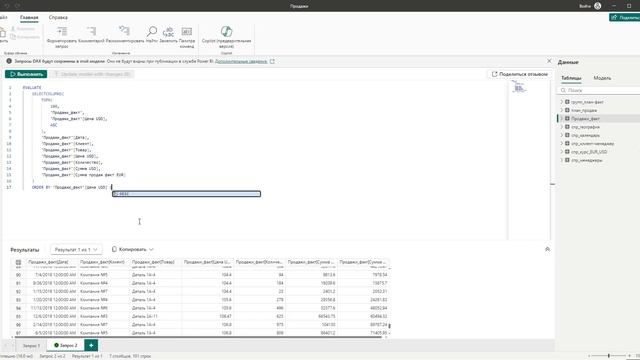Click EVALUATE keyword on line 1

tap(32, 87)
